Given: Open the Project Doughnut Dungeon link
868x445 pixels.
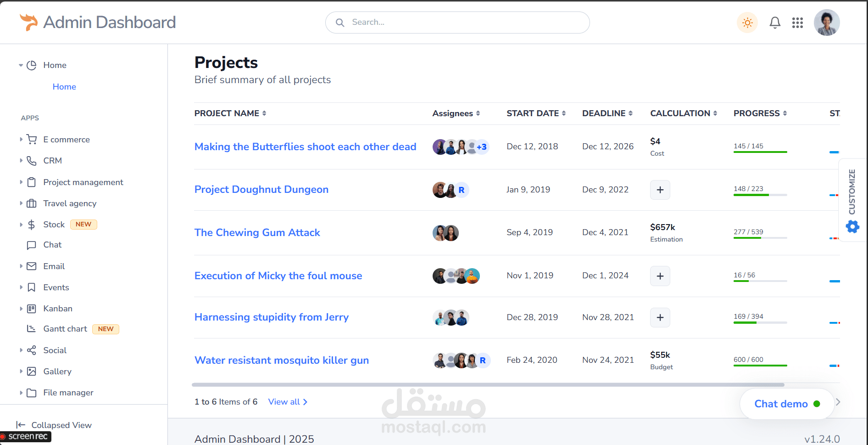Looking at the screenshot, I should (x=262, y=190).
